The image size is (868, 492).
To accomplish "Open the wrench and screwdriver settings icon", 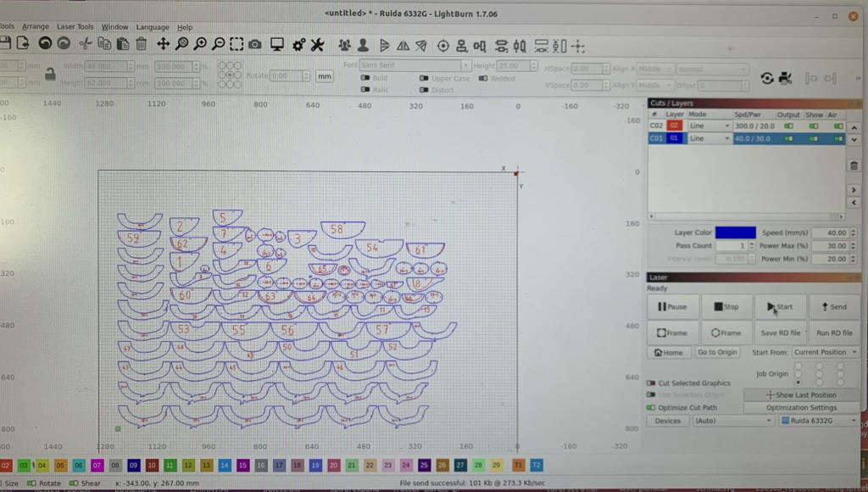I will (318, 44).
